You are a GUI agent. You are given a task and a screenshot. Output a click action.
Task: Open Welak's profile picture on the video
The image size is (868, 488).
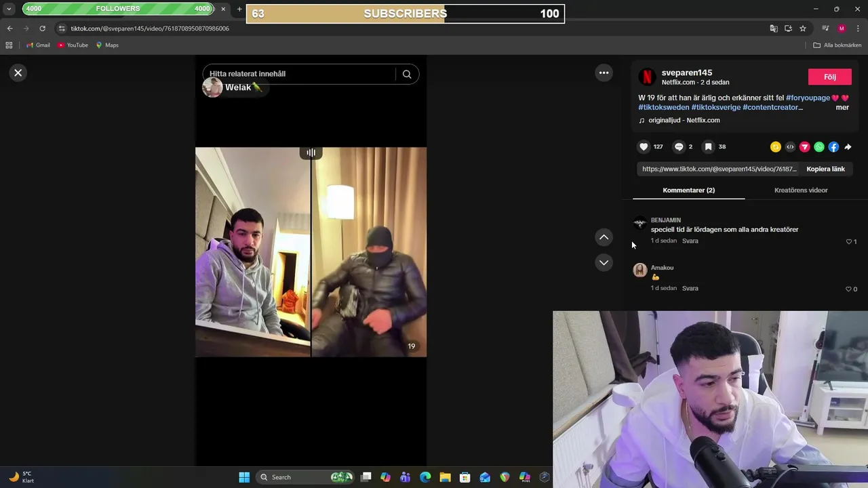(x=212, y=87)
